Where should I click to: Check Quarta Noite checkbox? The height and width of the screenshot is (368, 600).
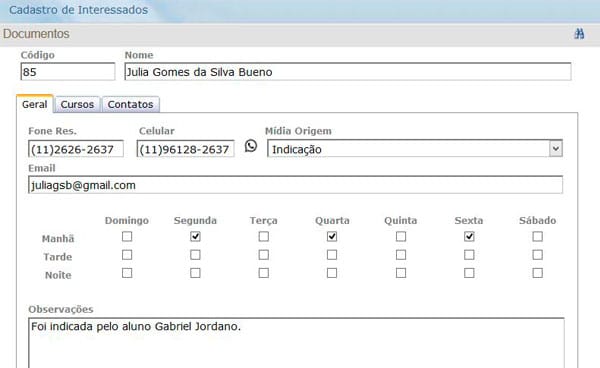332,273
